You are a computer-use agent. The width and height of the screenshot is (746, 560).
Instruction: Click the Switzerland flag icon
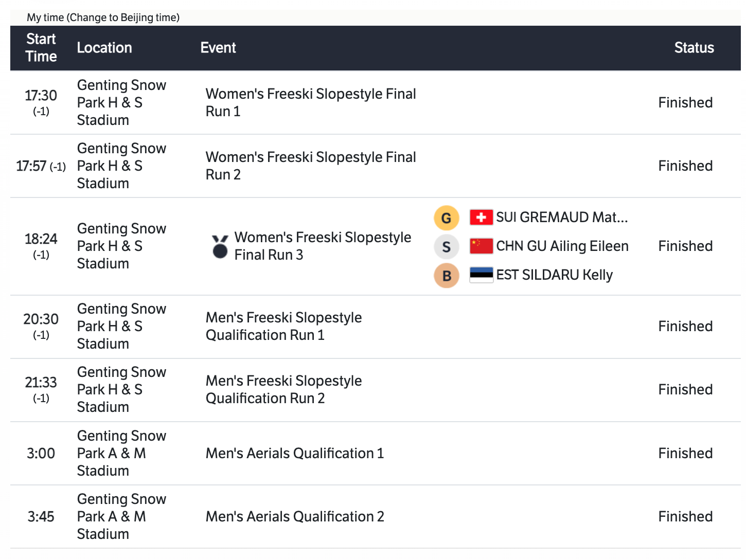pyautogui.click(x=481, y=218)
